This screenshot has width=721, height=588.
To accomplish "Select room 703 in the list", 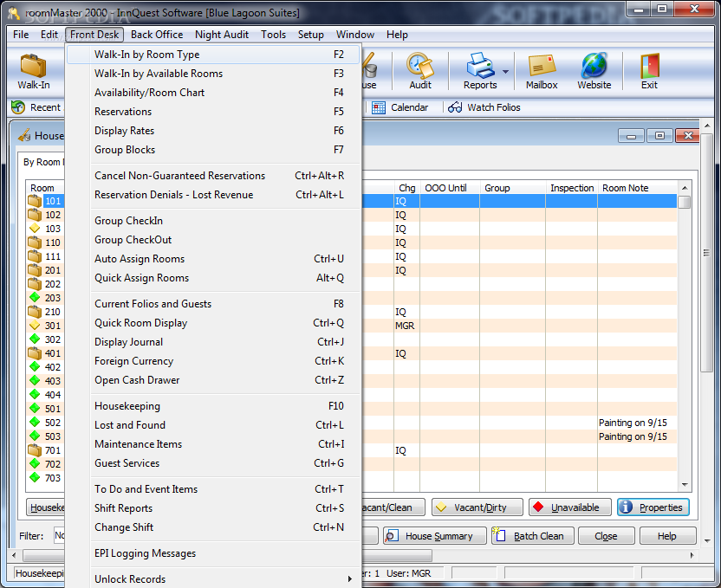I will tap(52, 478).
